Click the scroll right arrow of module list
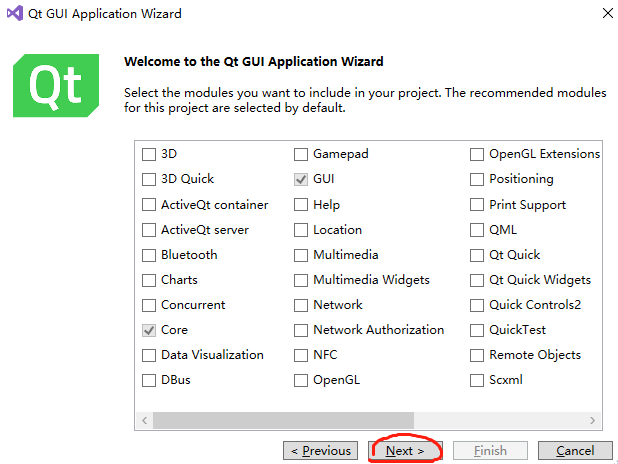 592,420
